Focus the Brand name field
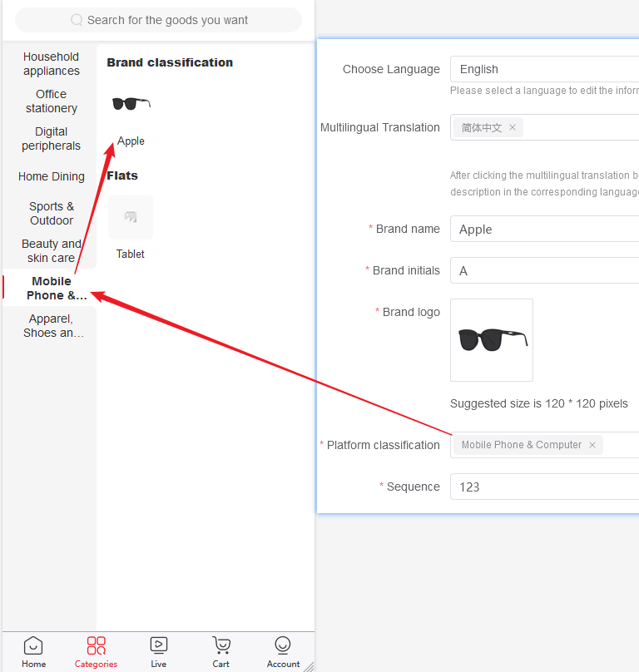Screen dimensions: 639x672 click(x=545, y=229)
